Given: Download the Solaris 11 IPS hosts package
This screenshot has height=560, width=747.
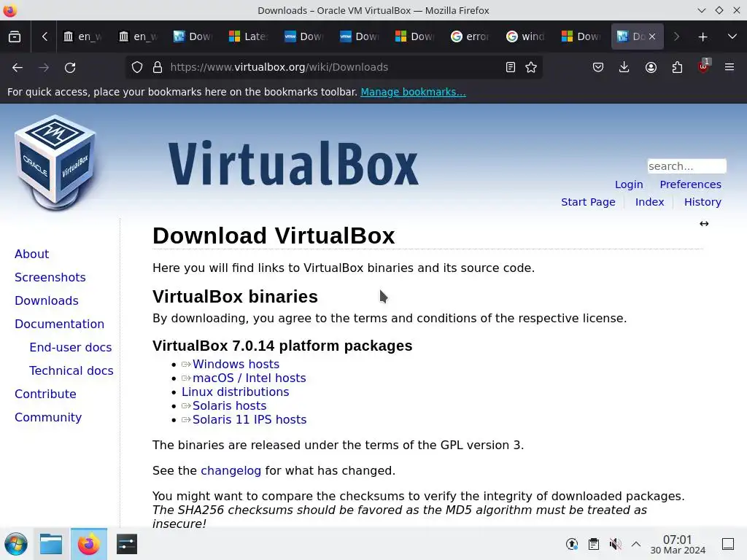Looking at the screenshot, I should 249,419.
